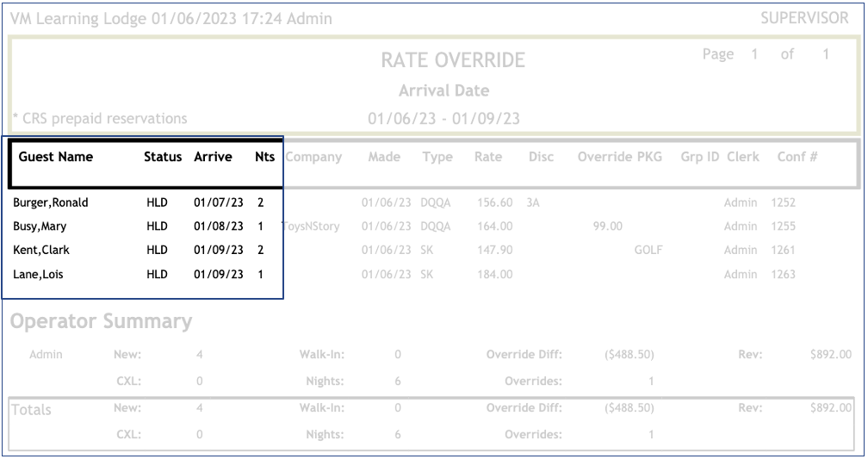868x459 pixels.
Task: Click the Guest Name column header
Action: [56, 158]
